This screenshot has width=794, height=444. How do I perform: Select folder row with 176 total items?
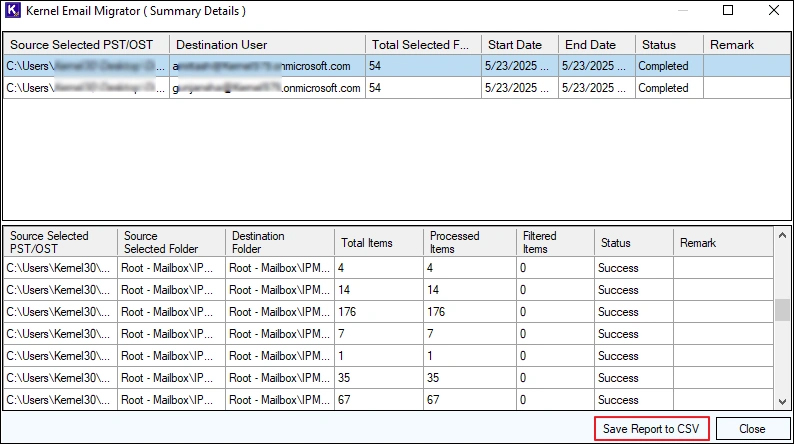coord(389,312)
